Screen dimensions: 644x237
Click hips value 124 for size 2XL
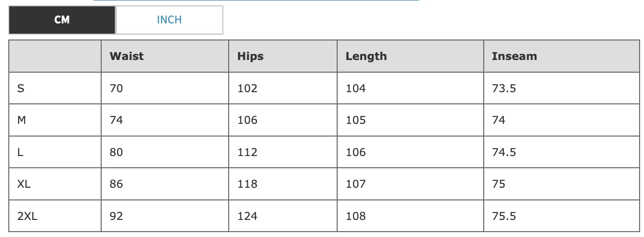click(x=247, y=216)
